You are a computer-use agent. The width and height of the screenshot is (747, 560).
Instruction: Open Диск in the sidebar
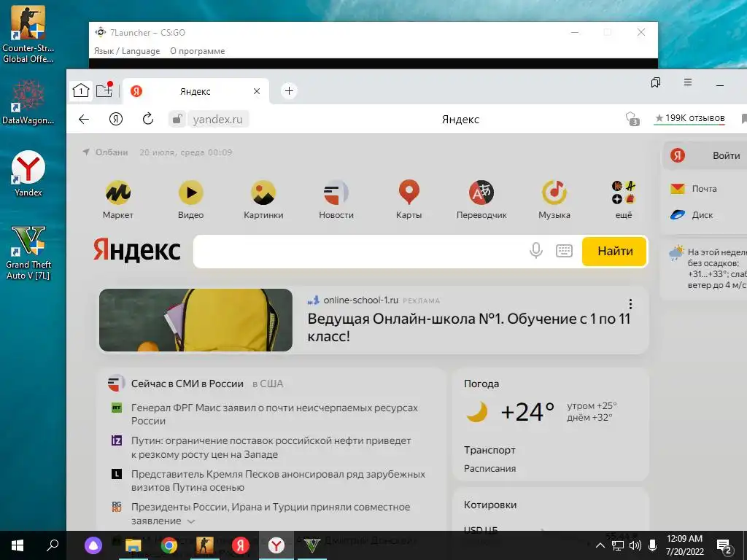[x=692, y=215]
